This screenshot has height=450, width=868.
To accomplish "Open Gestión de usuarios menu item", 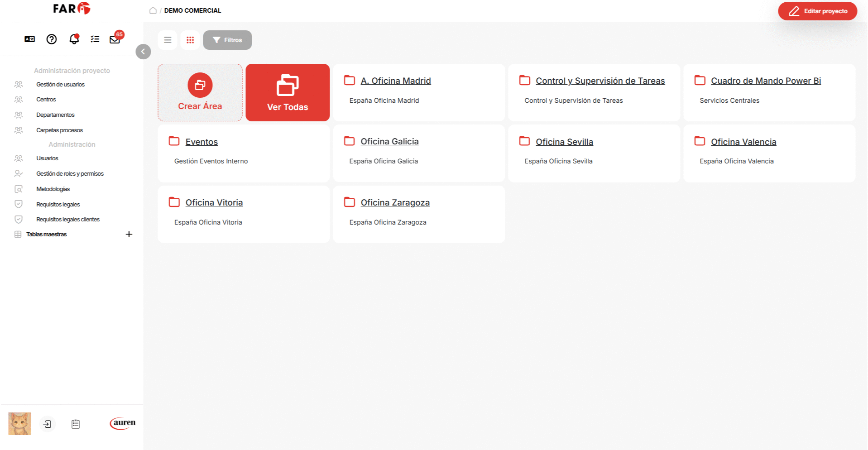I will (x=60, y=85).
